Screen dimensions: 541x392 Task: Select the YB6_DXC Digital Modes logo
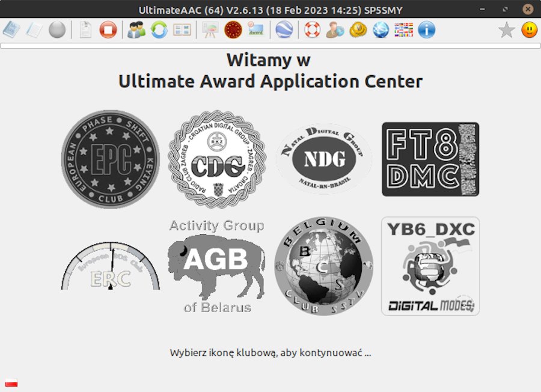coord(430,266)
